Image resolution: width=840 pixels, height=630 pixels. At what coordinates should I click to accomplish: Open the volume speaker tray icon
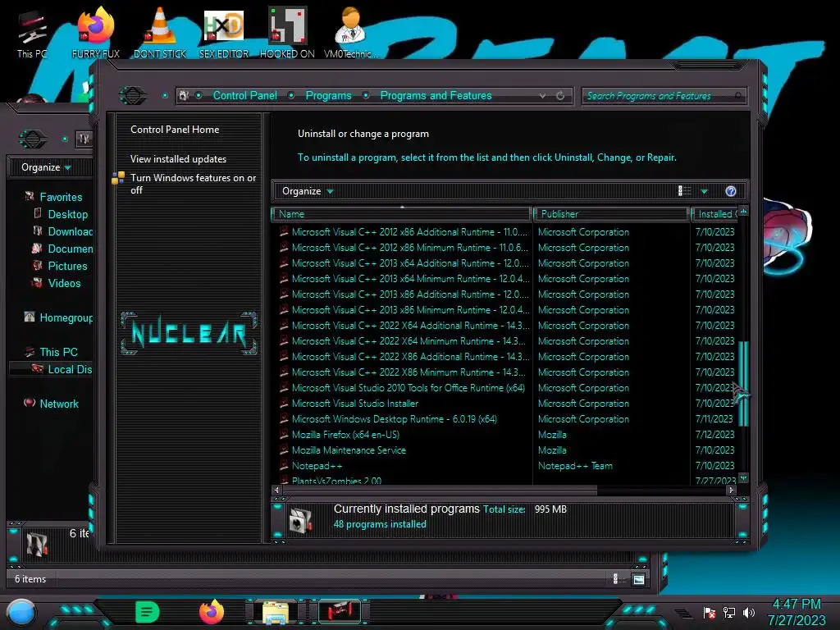point(748,612)
